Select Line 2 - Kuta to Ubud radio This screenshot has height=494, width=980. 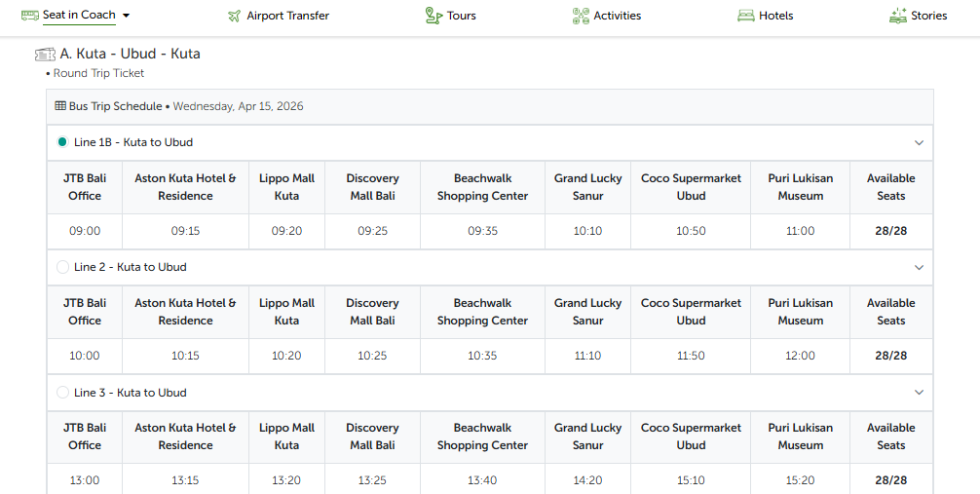click(x=63, y=267)
